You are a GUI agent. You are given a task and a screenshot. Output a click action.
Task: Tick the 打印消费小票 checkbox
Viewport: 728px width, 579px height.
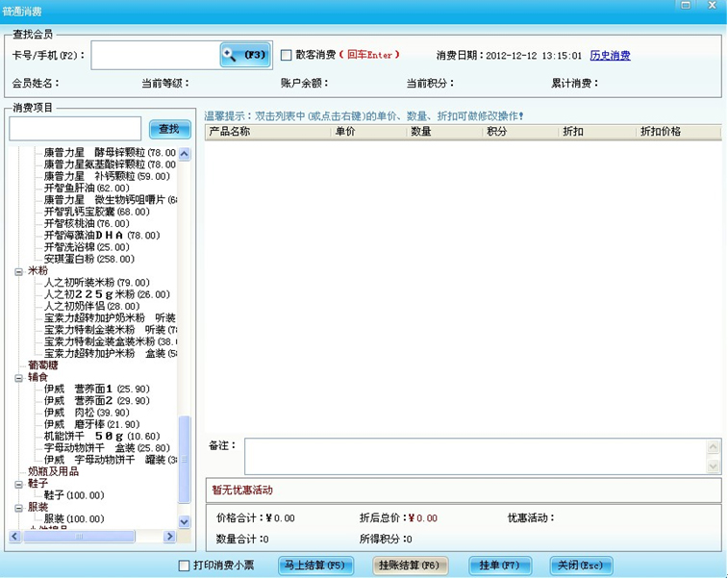184,566
